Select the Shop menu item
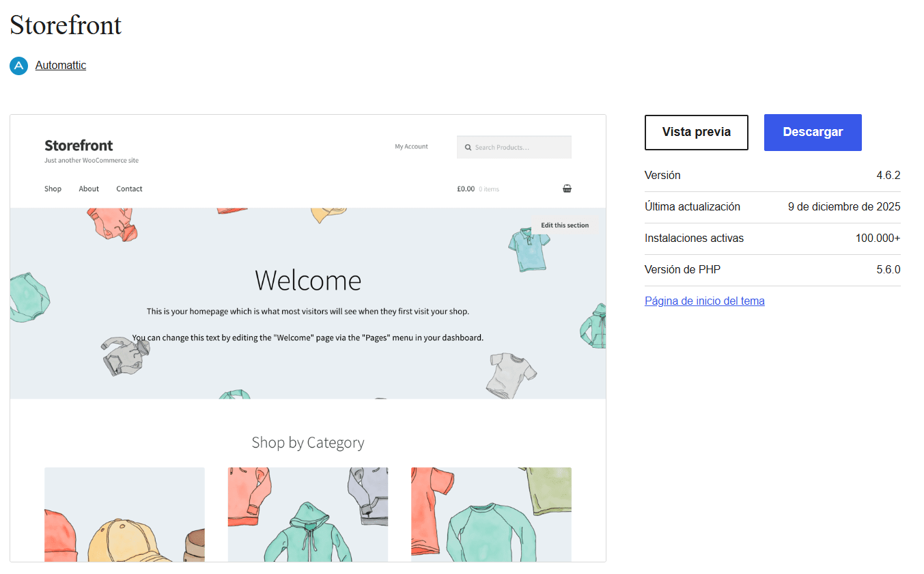The width and height of the screenshot is (924, 574). (x=53, y=189)
